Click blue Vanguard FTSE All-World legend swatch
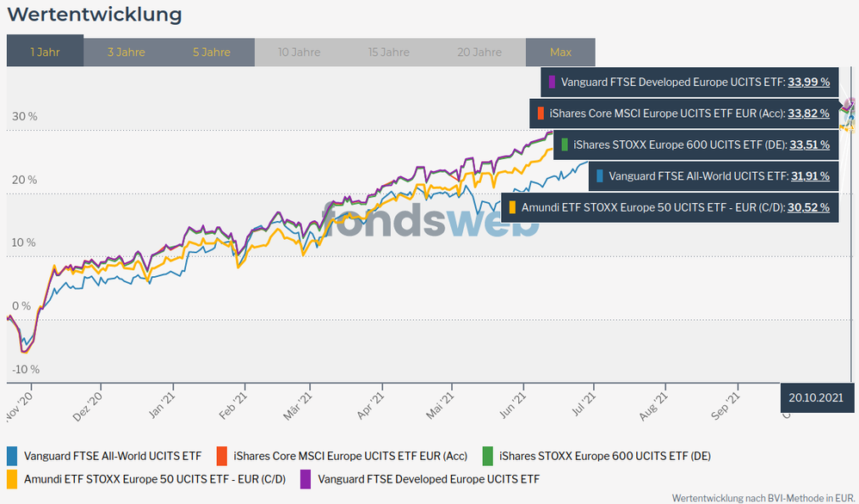This screenshot has height=504, width=859. tap(12, 456)
